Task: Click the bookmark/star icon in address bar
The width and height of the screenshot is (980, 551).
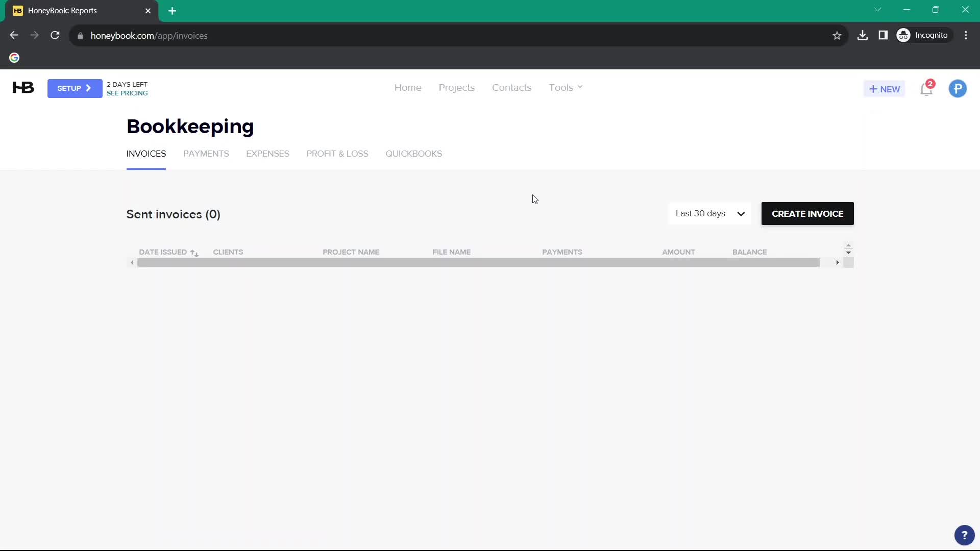Action: tap(837, 36)
